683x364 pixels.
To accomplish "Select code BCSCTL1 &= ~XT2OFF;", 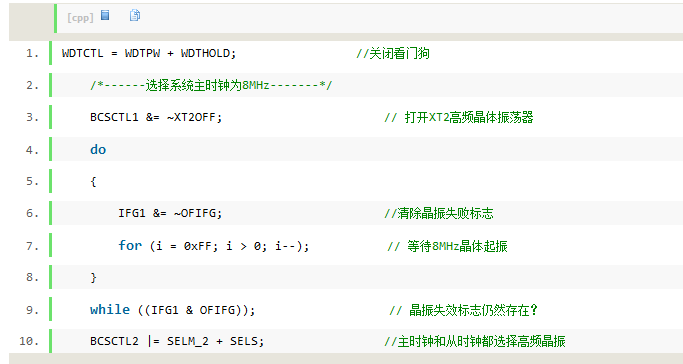I will [156, 117].
